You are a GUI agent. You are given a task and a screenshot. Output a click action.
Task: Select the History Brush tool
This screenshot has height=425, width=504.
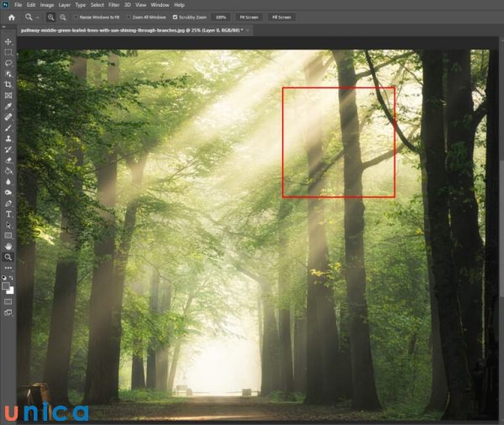pyautogui.click(x=8, y=150)
